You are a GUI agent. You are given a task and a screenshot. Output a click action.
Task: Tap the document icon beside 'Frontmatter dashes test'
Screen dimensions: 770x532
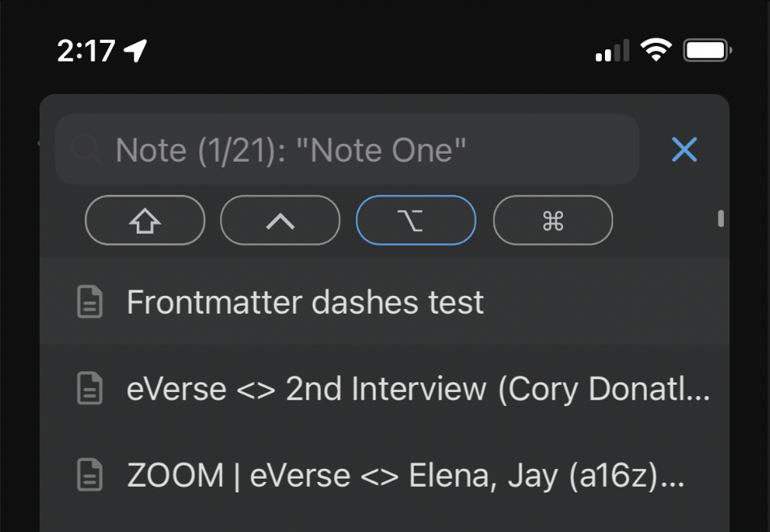click(89, 302)
